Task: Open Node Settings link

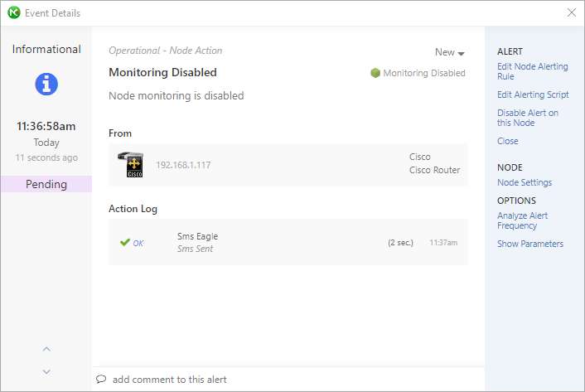Action: coord(525,182)
